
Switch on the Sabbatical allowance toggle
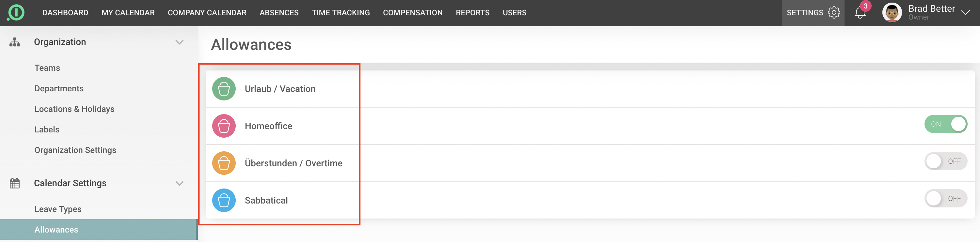945,199
